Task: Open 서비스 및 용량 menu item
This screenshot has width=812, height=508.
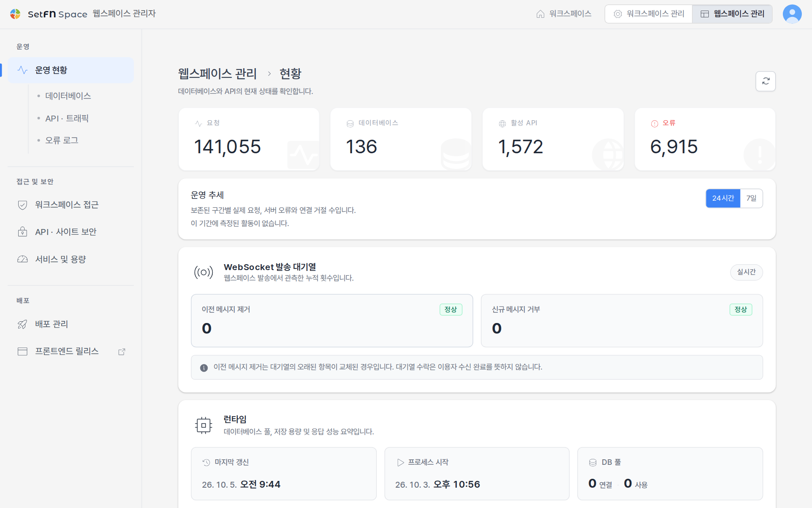Action: tap(71, 259)
